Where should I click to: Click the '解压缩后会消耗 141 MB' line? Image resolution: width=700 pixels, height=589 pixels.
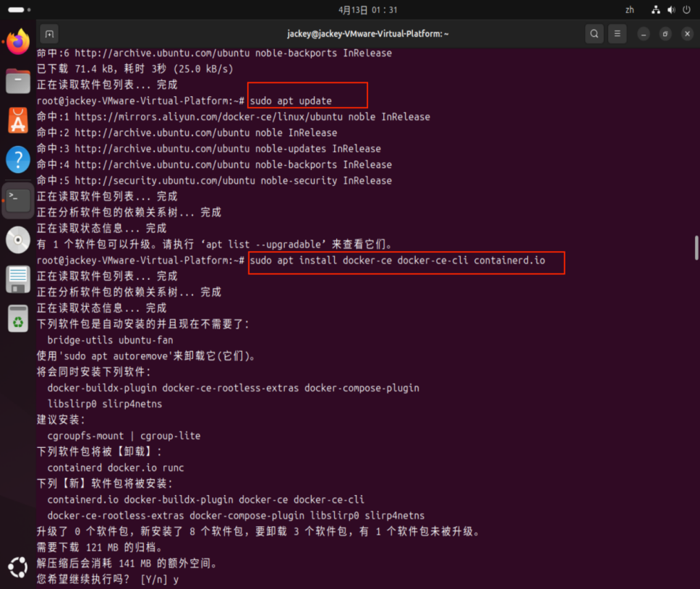[x=128, y=564]
